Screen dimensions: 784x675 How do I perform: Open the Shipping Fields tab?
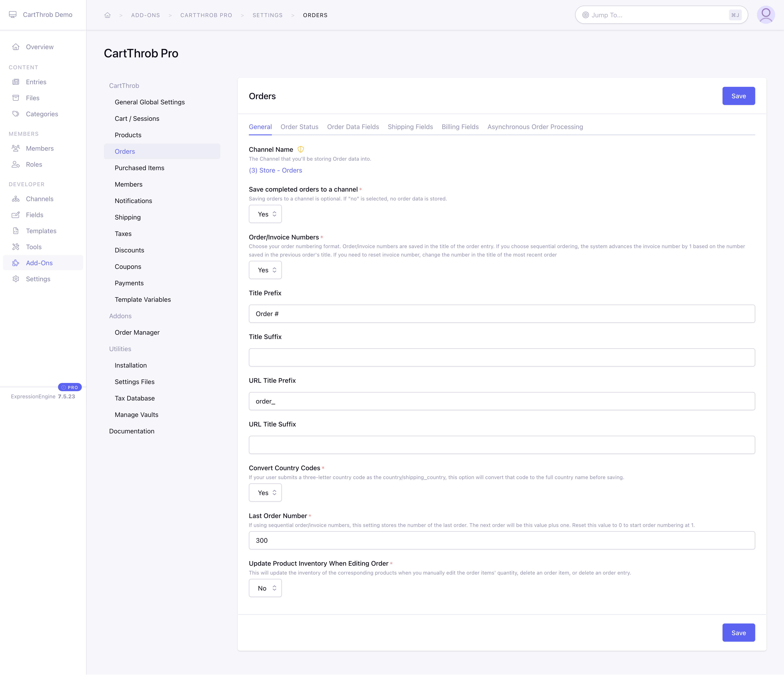(x=410, y=127)
